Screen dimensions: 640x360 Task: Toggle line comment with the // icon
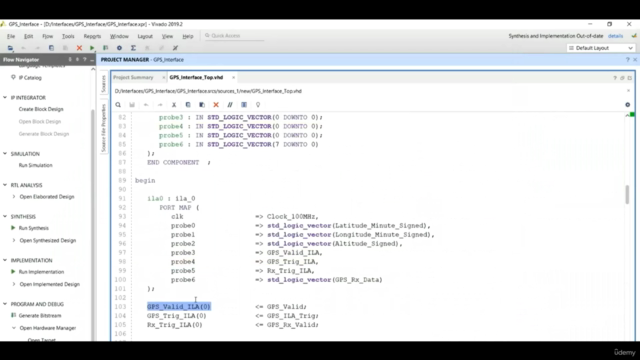click(230, 105)
